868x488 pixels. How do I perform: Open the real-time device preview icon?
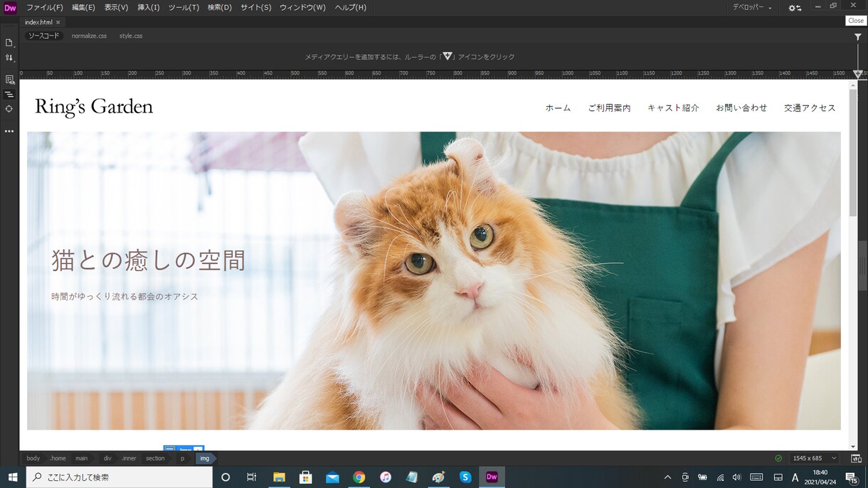pyautogui.click(x=856, y=459)
